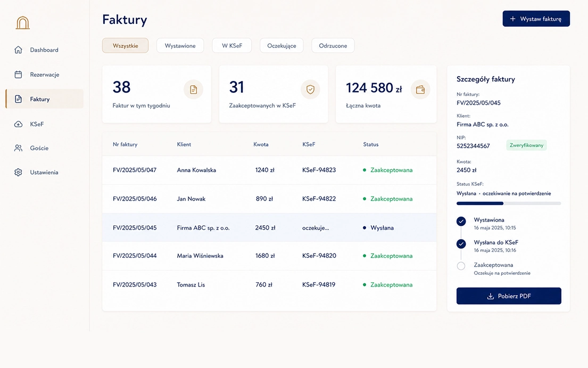Select the Wszystkie filter tab
The width and height of the screenshot is (588, 368).
point(125,45)
